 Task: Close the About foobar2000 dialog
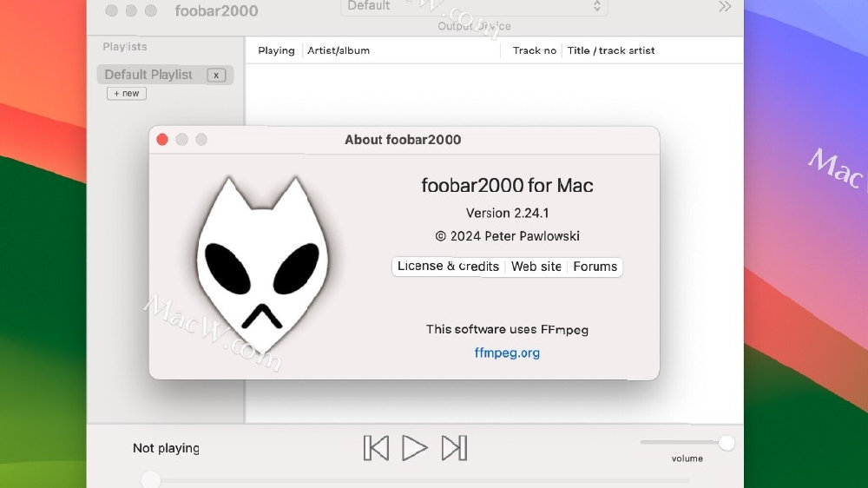tap(162, 140)
